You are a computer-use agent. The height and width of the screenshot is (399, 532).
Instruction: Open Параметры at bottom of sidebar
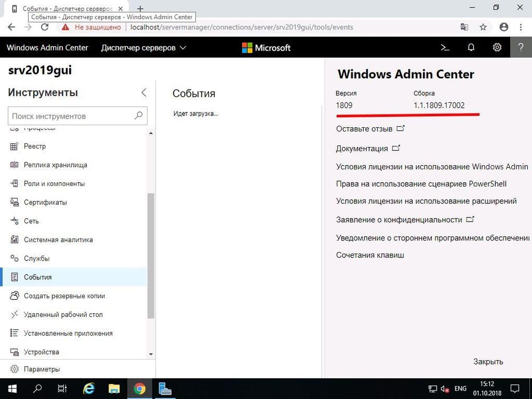77,369
